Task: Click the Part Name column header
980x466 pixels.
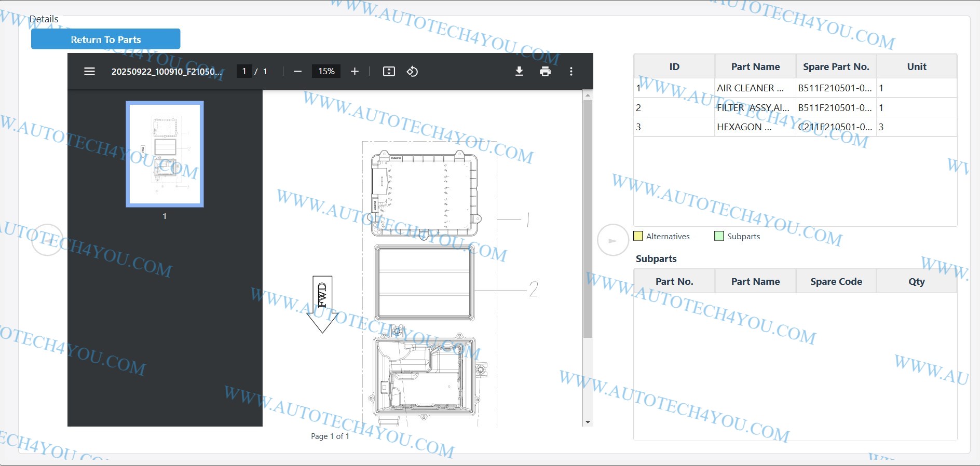Action: point(755,67)
